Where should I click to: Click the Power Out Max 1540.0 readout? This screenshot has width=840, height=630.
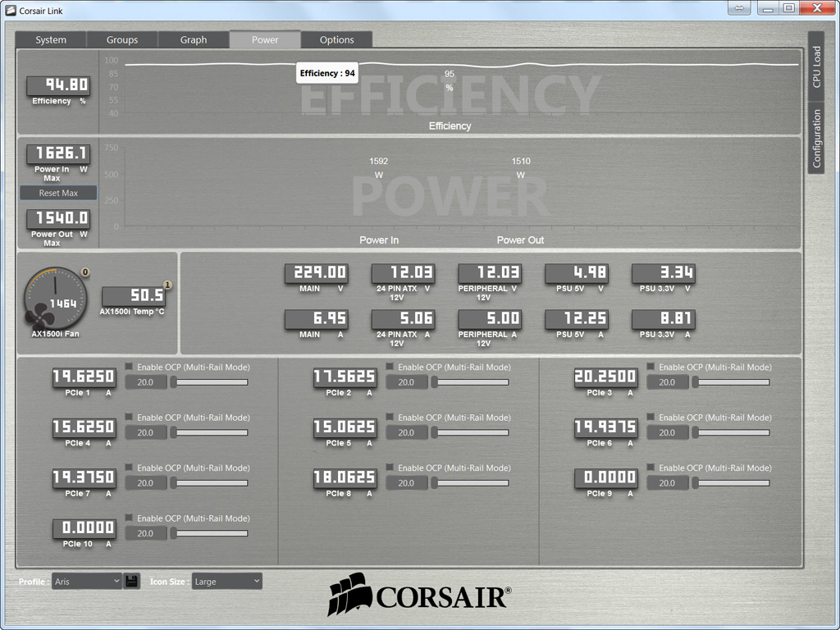click(x=58, y=218)
